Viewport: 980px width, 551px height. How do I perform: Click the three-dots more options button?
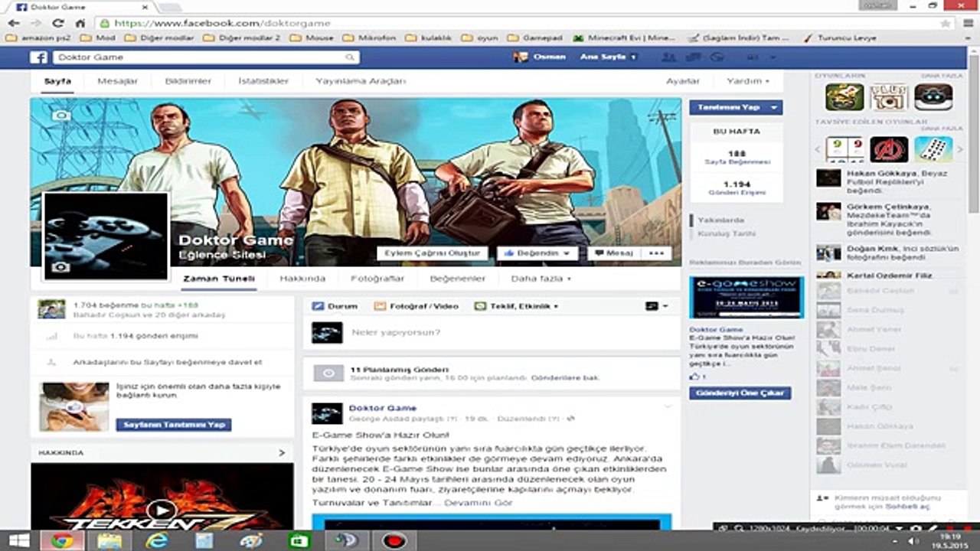tap(656, 253)
